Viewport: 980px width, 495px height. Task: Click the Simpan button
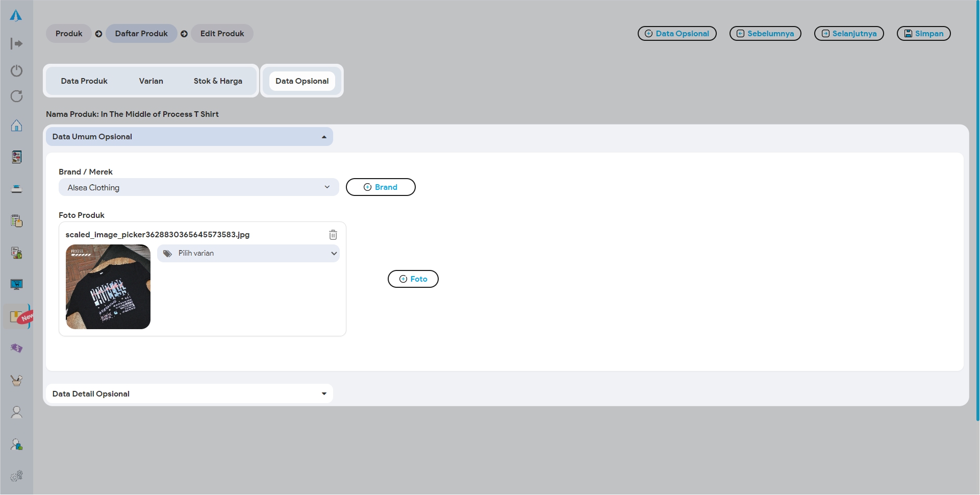tap(923, 34)
